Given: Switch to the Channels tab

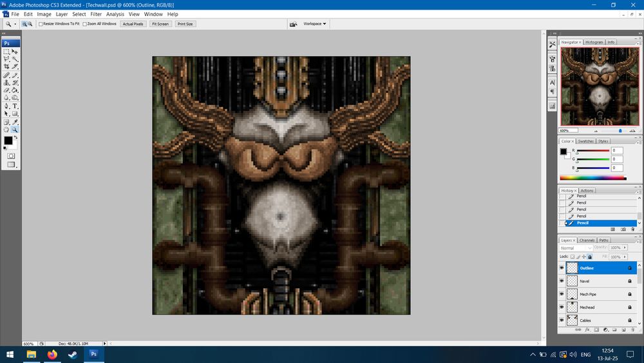Looking at the screenshot, I should [587, 240].
